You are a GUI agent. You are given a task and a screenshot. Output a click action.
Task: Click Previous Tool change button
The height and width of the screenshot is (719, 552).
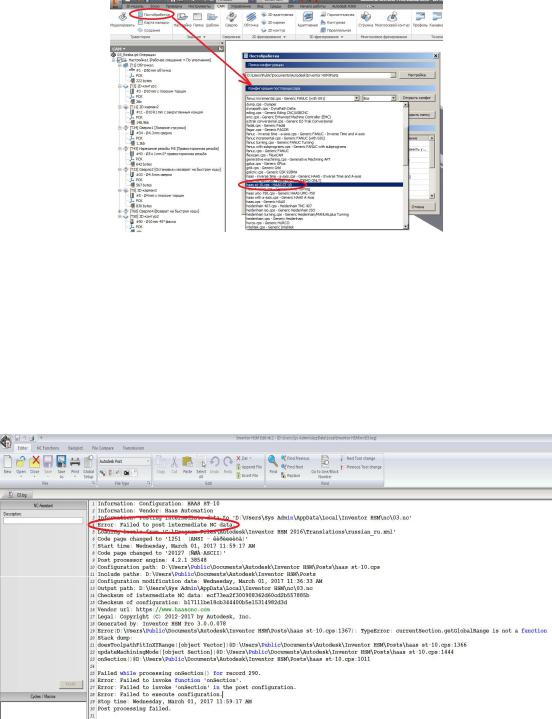point(361,467)
